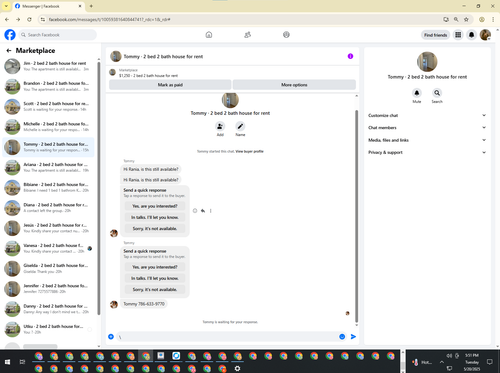Open Brandon's conversation in the list

[x=48, y=86]
